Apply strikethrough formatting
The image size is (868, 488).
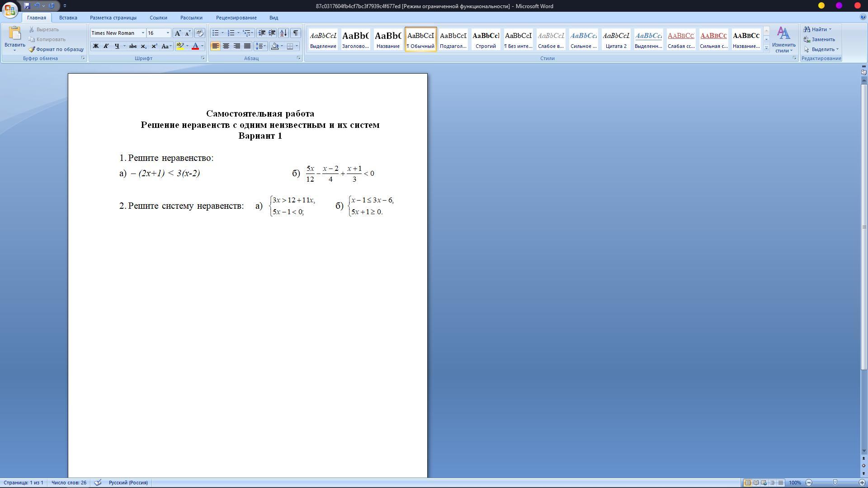132,46
